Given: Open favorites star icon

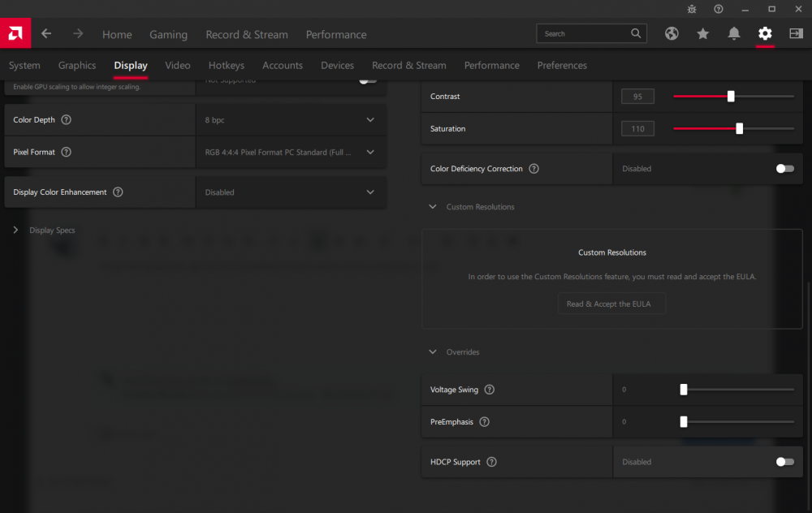Looking at the screenshot, I should pyautogui.click(x=702, y=34).
